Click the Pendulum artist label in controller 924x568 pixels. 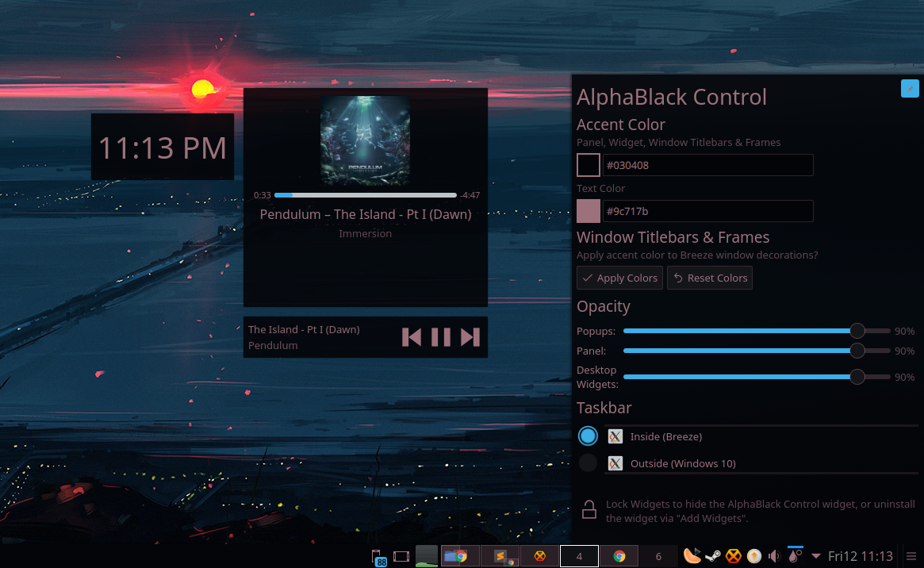(x=273, y=345)
